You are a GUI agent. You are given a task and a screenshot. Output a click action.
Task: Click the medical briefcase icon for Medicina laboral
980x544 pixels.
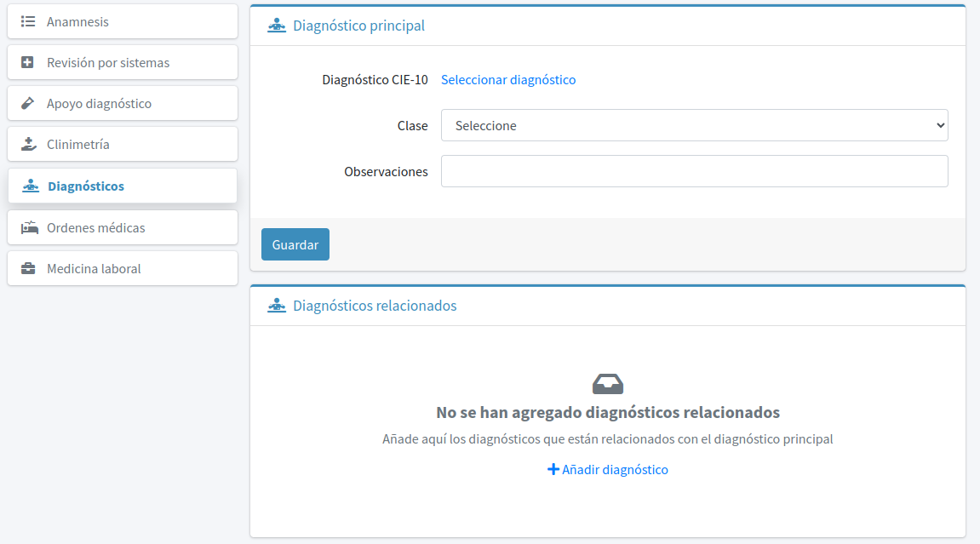tap(28, 268)
